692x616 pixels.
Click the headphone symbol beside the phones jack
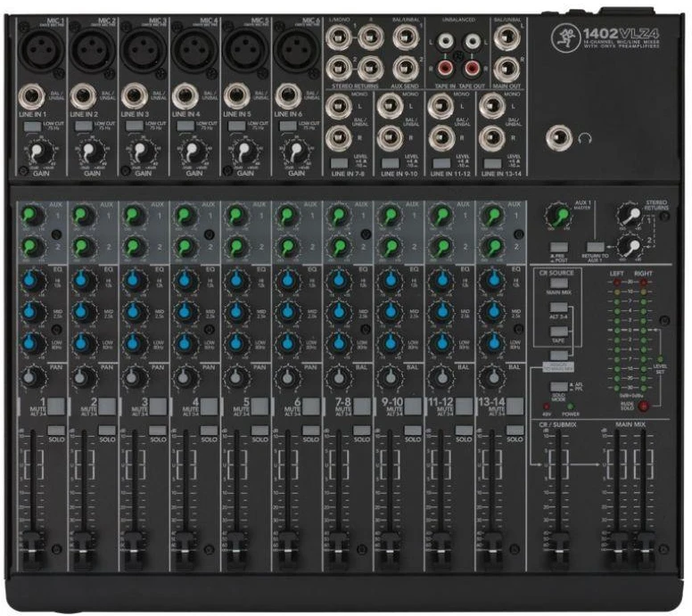coord(586,139)
